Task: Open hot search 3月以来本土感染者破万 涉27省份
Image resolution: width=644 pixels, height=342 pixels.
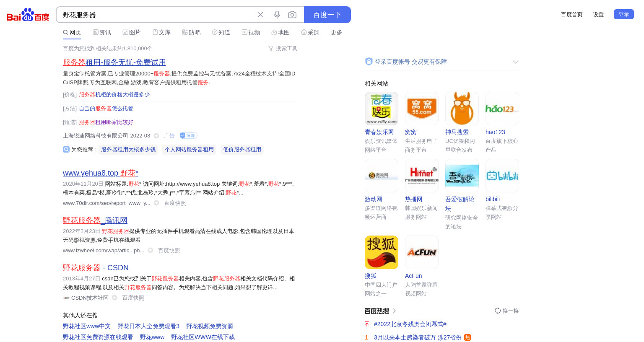Action: [x=418, y=337]
